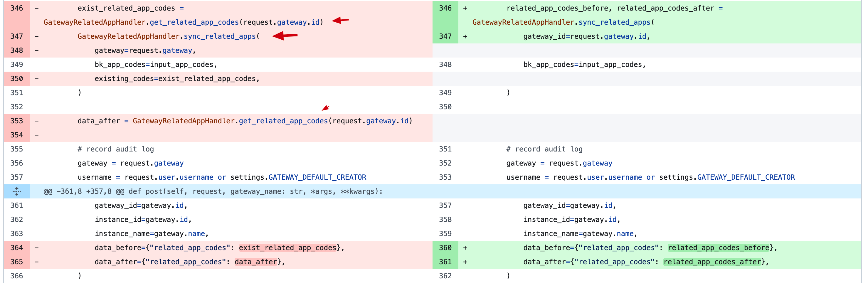Viewport: 868px width, 283px height.
Task: Expand hidden lines using the hunk expander icon
Action: 16,191
